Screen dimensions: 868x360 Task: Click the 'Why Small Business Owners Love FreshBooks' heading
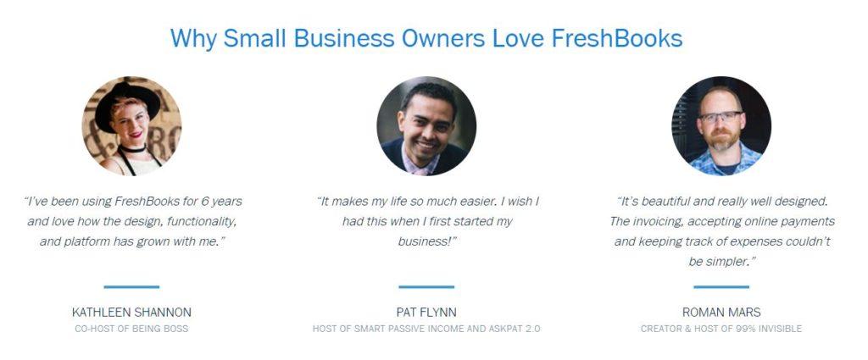click(426, 38)
